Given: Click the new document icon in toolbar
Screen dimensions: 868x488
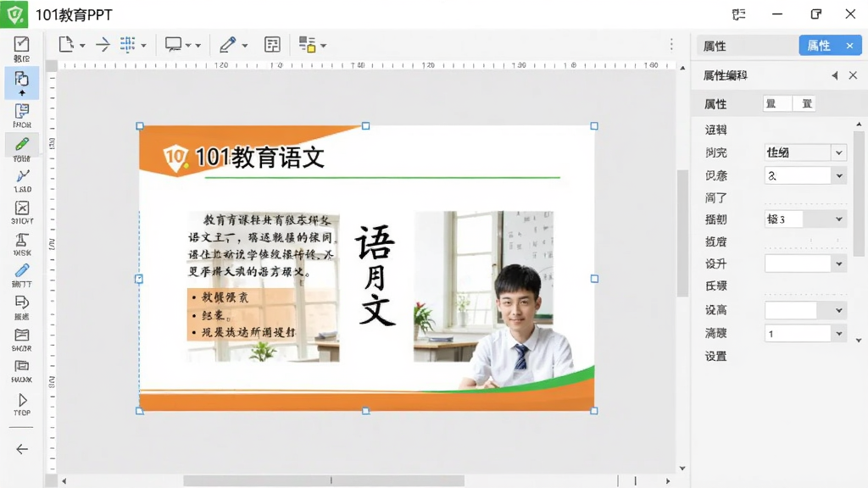Looking at the screenshot, I should (66, 44).
